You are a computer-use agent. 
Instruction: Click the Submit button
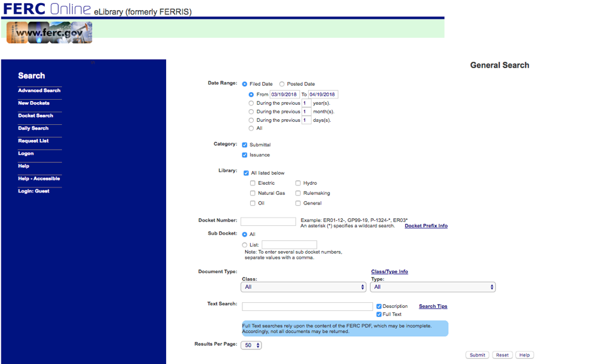click(x=477, y=355)
